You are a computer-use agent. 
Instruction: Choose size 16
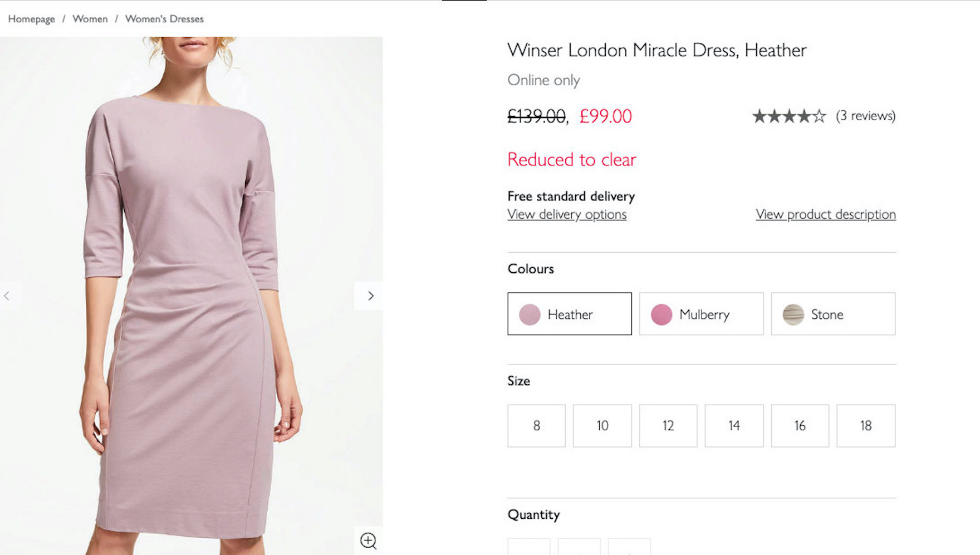(x=800, y=426)
